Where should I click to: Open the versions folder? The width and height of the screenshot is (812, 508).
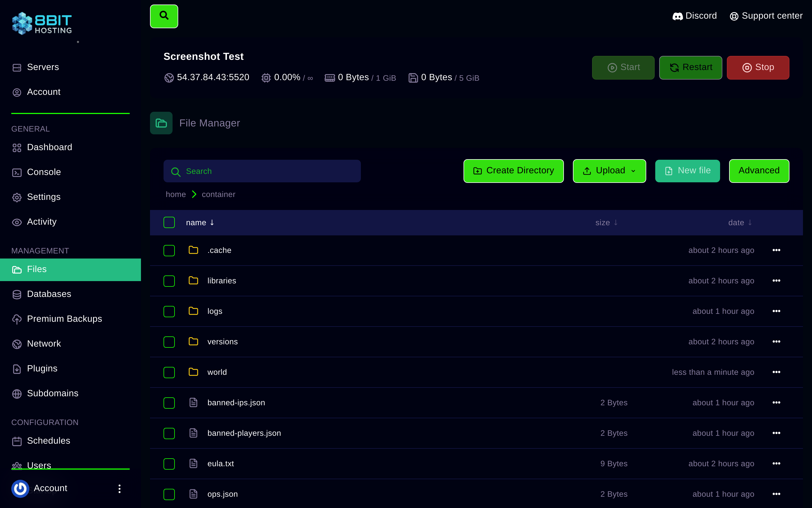coord(222,342)
